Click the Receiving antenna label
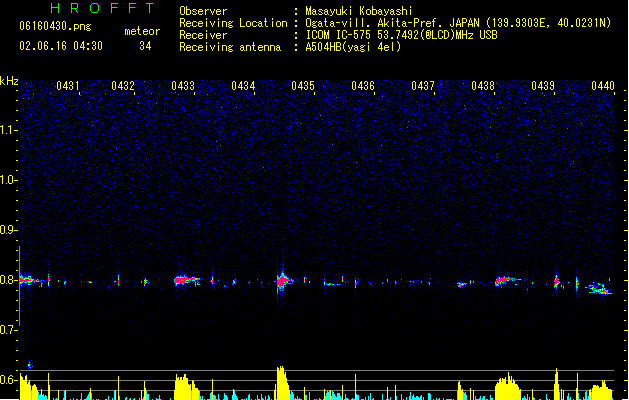 click(x=230, y=47)
